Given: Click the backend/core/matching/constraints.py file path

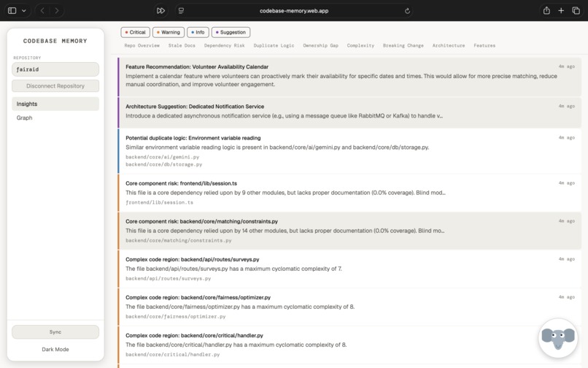Looking at the screenshot, I should click(x=179, y=240).
